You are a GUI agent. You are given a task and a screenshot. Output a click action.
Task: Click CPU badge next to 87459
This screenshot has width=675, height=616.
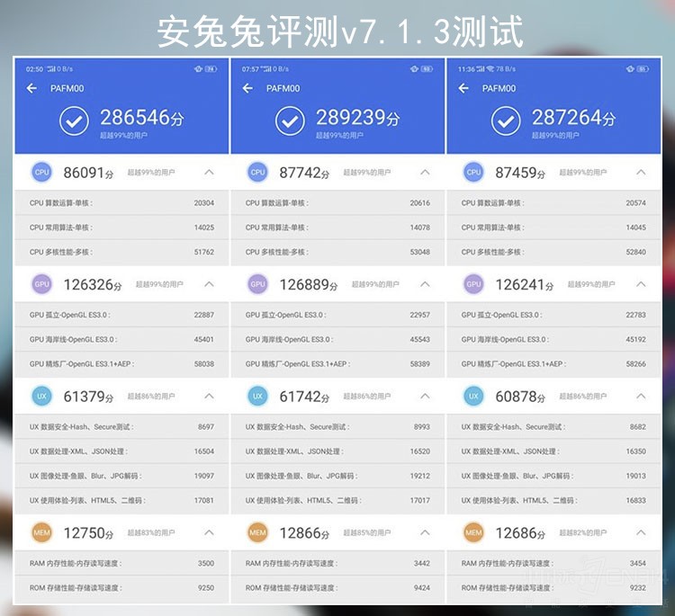point(473,172)
